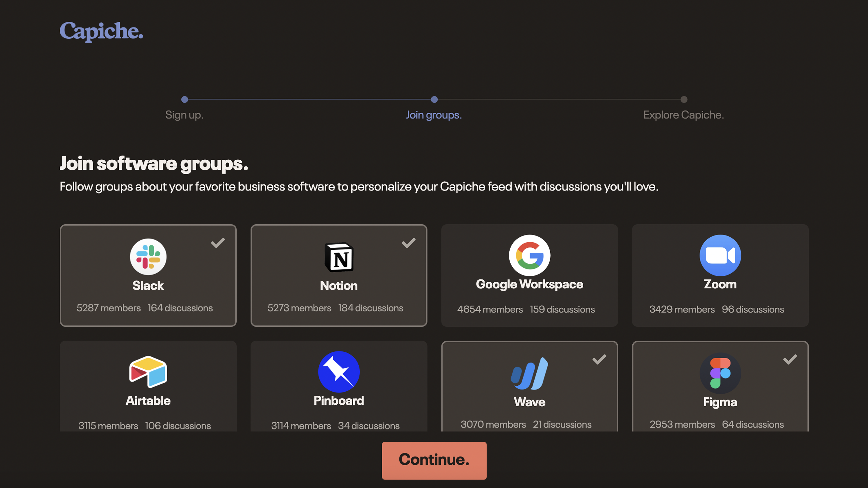Click '164 discussions' on Slack card

pos(180,308)
